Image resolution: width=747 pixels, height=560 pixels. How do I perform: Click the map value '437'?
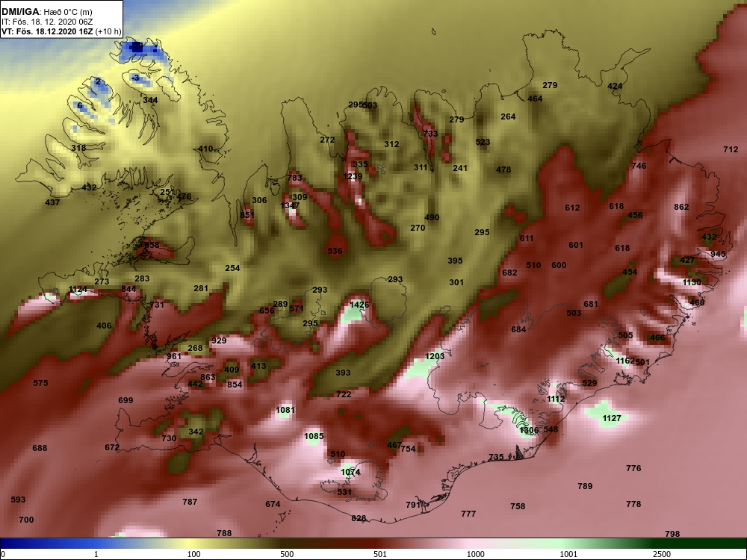pos(52,202)
